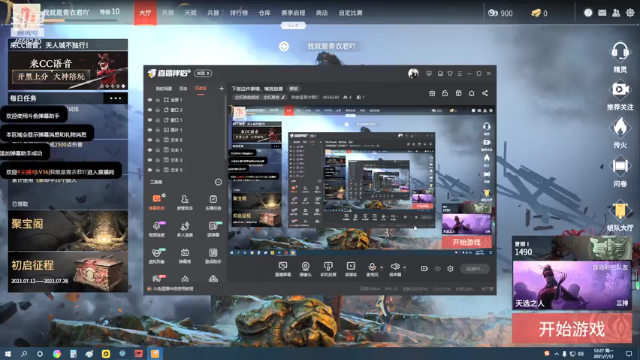
Task: Open the 虚拟形象 tool
Action: click(x=157, y=256)
